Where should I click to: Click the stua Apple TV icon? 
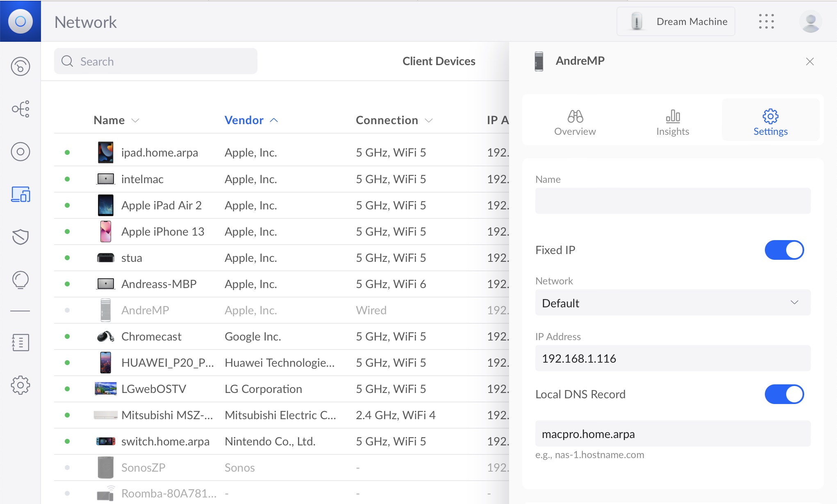pos(106,258)
